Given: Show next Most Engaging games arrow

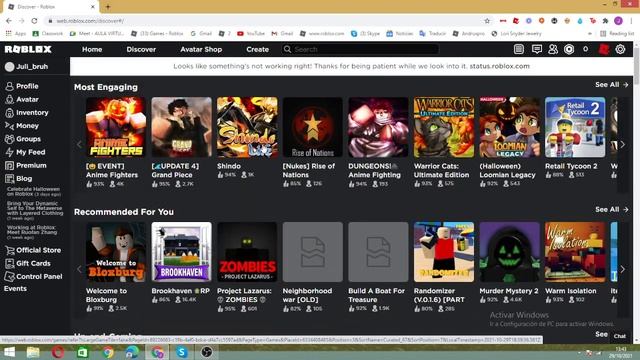Looking at the screenshot, I should [622, 144].
